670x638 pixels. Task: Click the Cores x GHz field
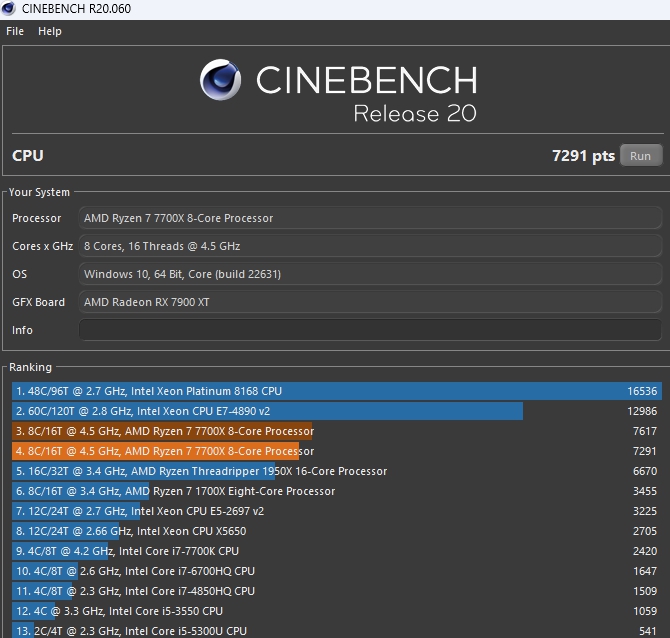370,246
